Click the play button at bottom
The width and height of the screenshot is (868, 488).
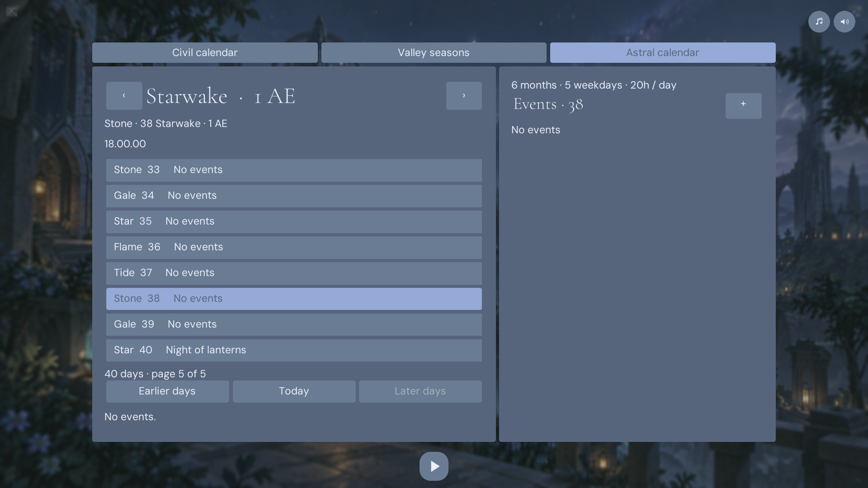point(434,466)
